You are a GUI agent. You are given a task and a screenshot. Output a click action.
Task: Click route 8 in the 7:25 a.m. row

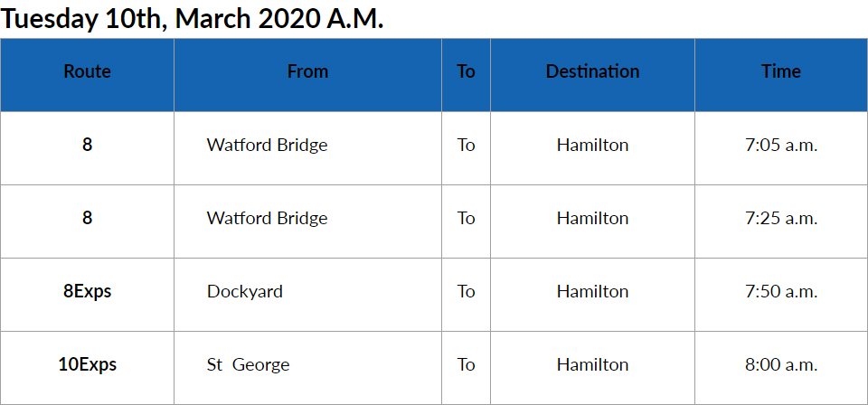(87, 218)
